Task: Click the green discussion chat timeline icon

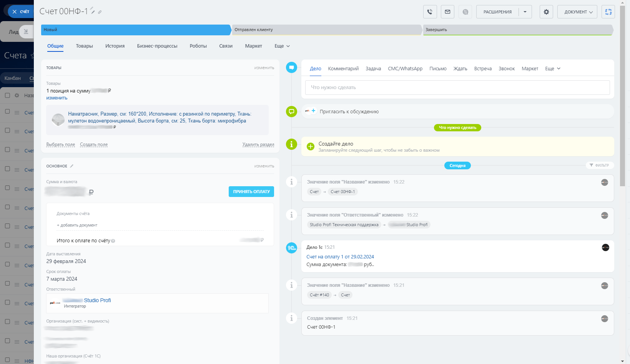Action: (292, 112)
